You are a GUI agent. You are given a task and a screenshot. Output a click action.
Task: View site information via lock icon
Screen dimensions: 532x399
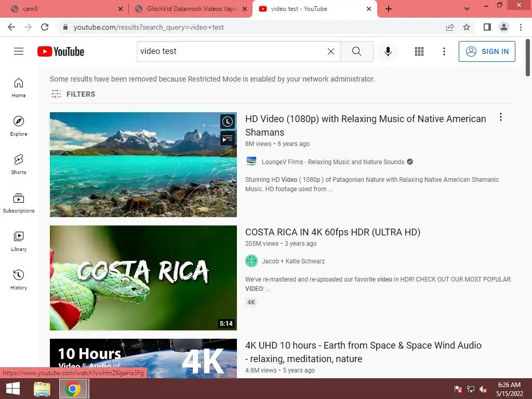[x=65, y=27]
